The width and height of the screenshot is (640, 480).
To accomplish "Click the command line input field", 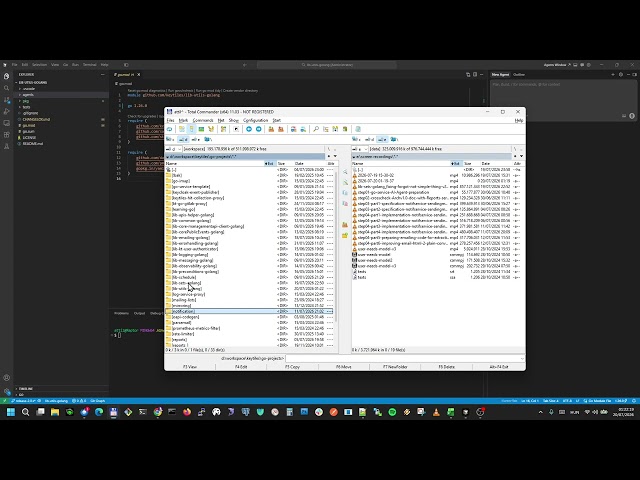I will (x=404, y=358).
